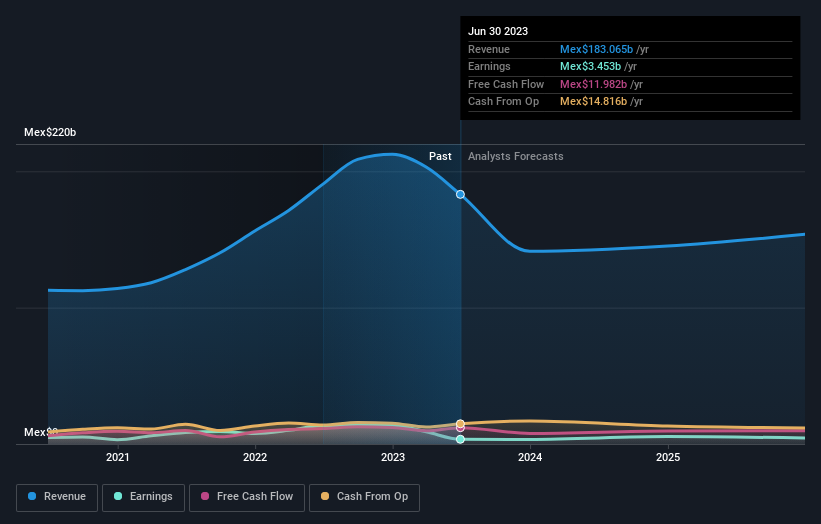Click the Jun 30 2023 tooltip date
This screenshot has width=821, height=524.
498,31
